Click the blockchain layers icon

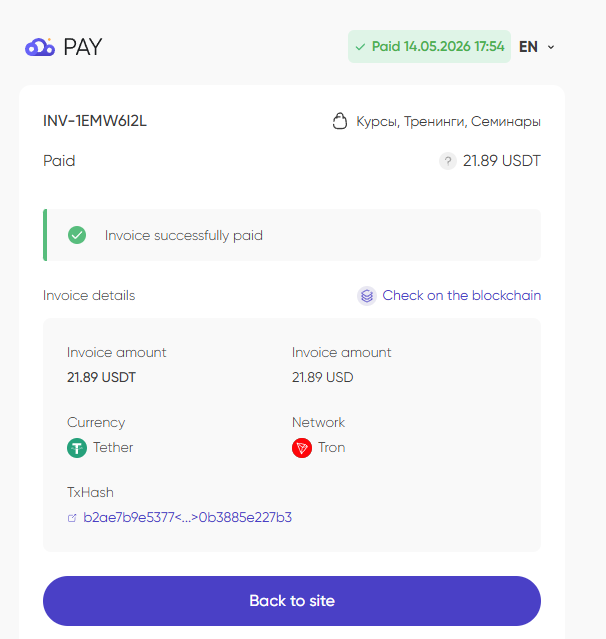click(x=367, y=295)
